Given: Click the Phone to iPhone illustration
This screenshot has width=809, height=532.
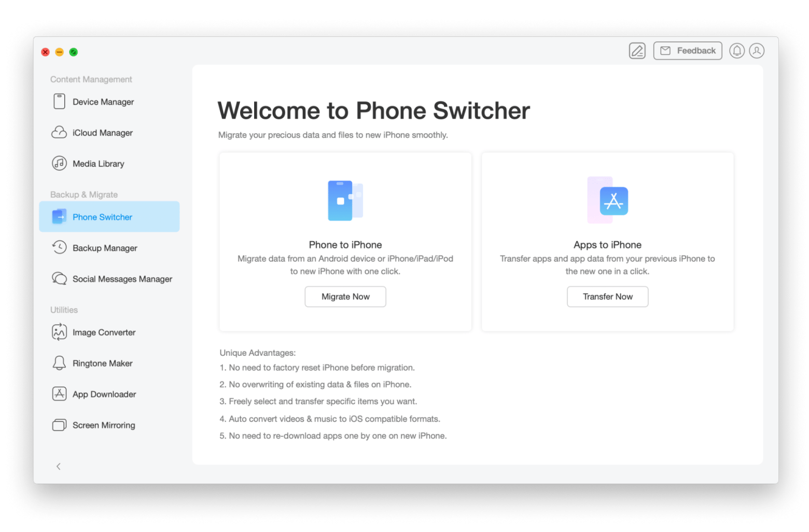Looking at the screenshot, I should pyautogui.click(x=345, y=201).
